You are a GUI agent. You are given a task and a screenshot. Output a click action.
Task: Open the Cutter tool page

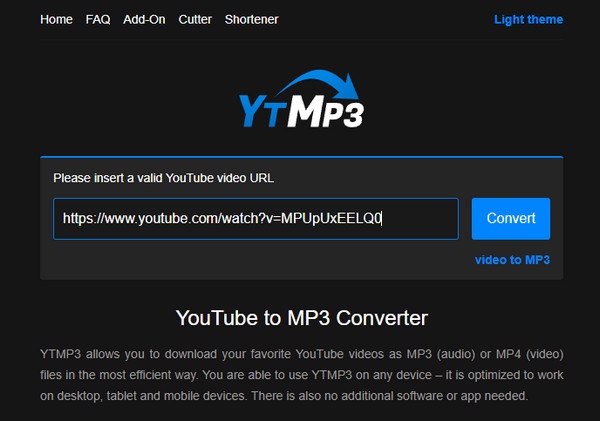click(x=195, y=20)
